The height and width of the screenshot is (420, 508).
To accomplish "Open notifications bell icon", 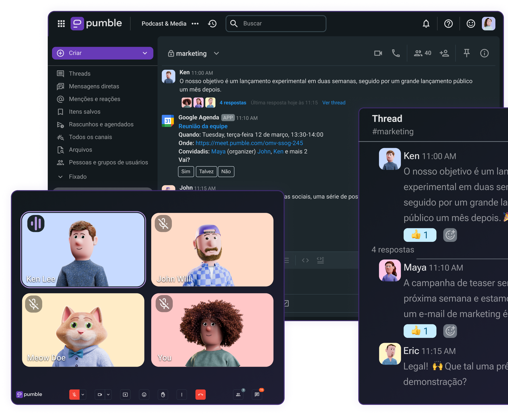I will pyautogui.click(x=426, y=23).
